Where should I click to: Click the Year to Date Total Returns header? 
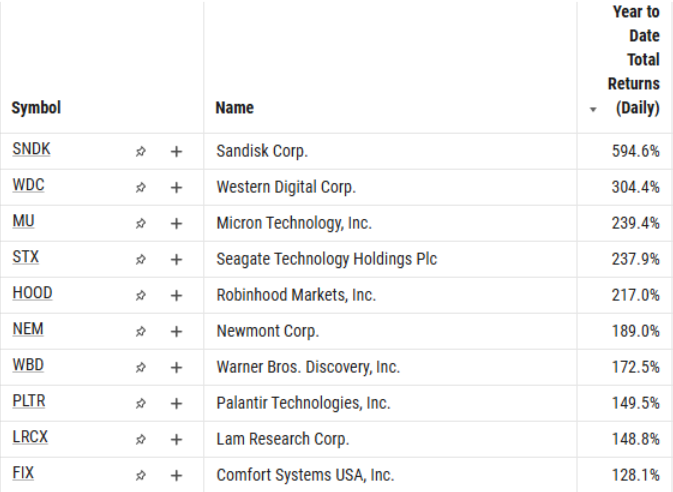635,60
